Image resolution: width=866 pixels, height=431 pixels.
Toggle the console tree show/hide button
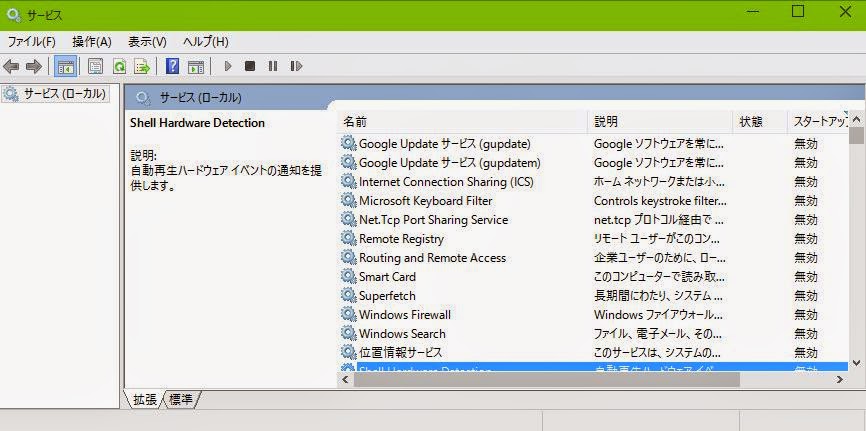(x=66, y=67)
